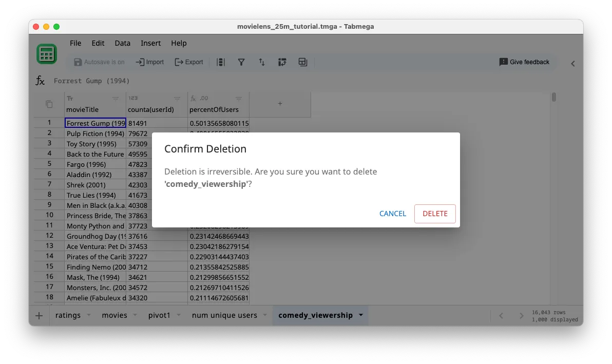
Task: Toggle the Autosave is on indicator
Action: [x=100, y=62]
